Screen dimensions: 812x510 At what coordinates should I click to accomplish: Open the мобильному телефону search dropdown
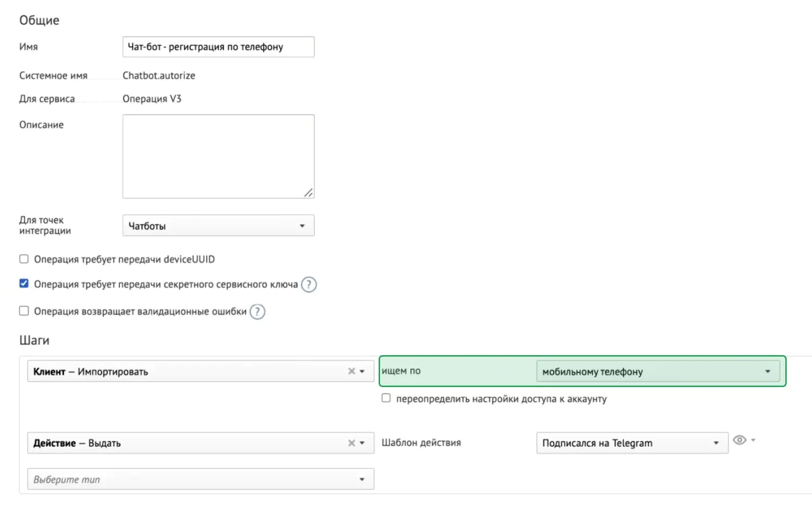click(x=658, y=371)
